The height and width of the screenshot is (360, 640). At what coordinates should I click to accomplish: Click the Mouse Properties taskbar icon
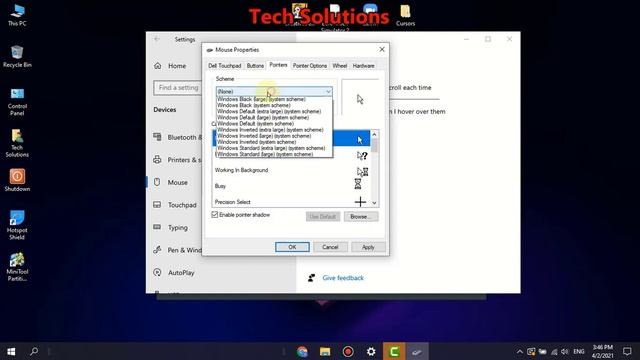(x=417, y=351)
